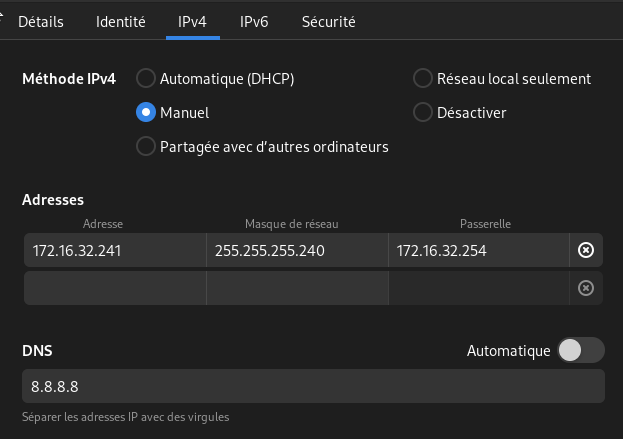
Task: Pick the Réseau local seulement option
Action: (x=423, y=78)
